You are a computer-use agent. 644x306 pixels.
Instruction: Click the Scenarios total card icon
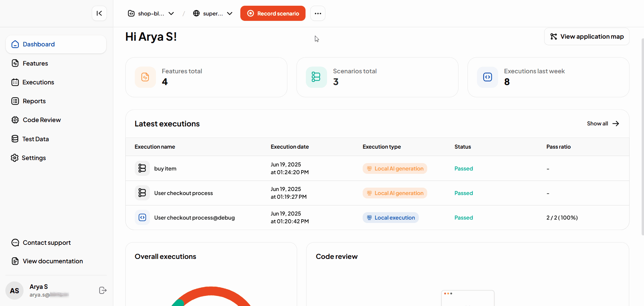click(x=316, y=77)
